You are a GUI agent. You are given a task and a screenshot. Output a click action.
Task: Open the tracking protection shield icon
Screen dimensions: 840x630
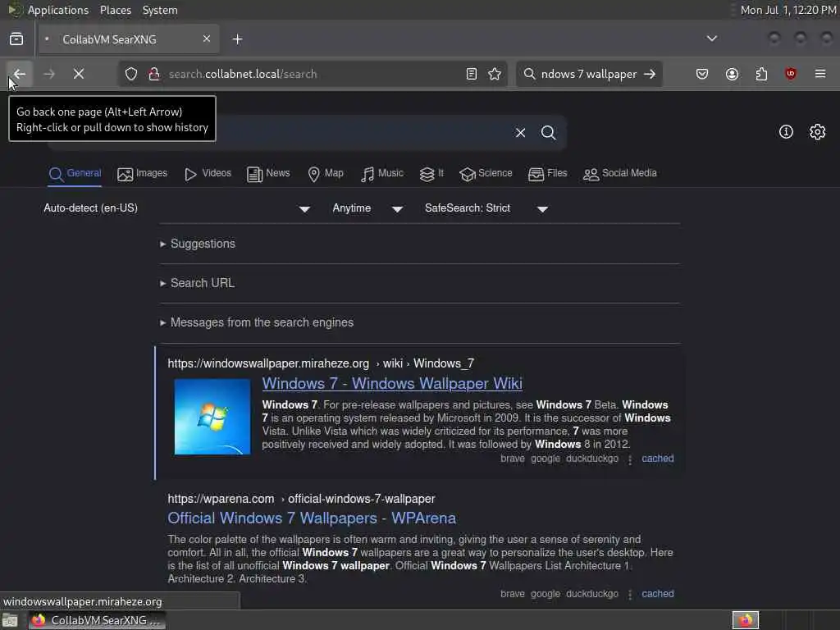click(x=131, y=74)
